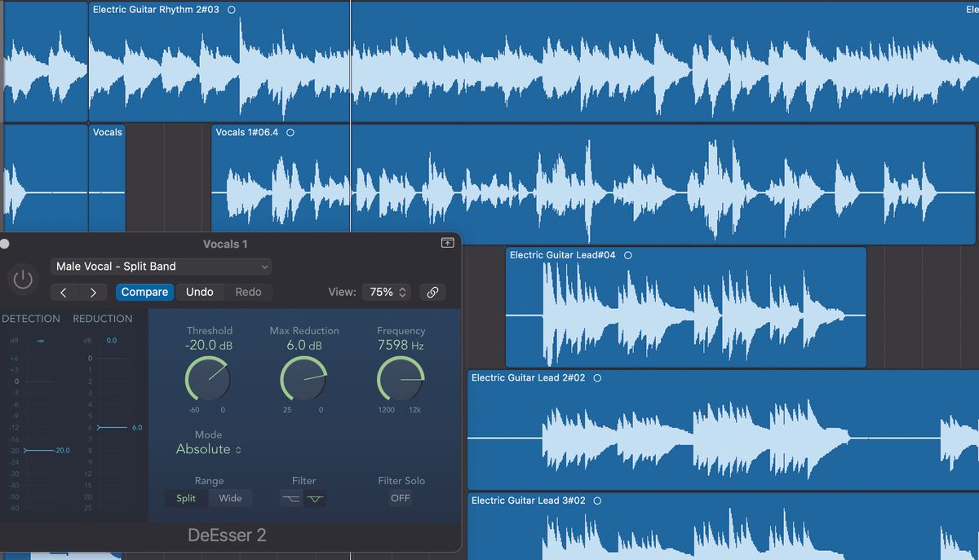
Task: Click the Redo button
Action: click(249, 292)
